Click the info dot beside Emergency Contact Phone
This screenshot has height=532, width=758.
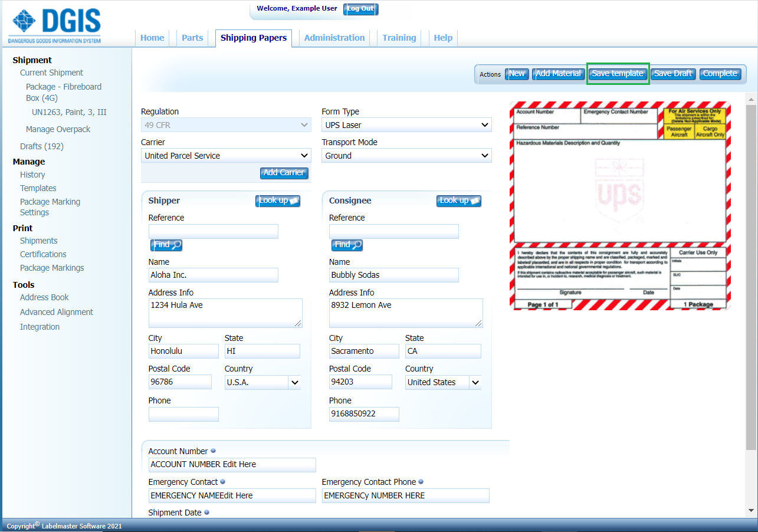[421, 481]
